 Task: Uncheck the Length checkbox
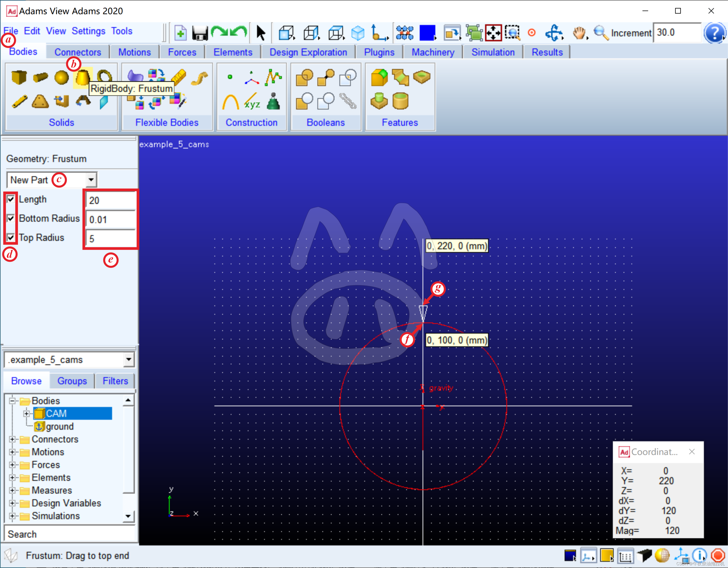(x=11, y=199)
